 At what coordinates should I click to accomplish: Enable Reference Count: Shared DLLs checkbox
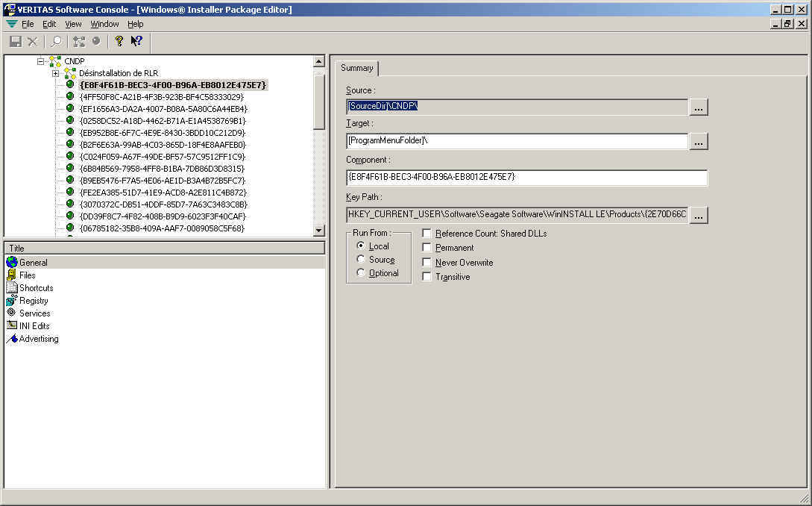coord(427,234)
